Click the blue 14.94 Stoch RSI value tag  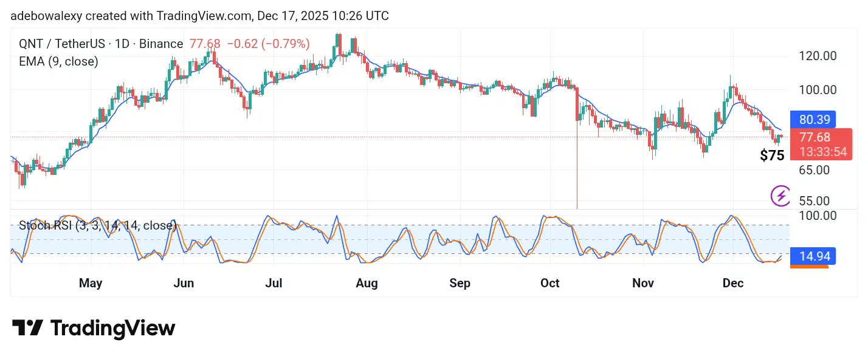[813, 256]
